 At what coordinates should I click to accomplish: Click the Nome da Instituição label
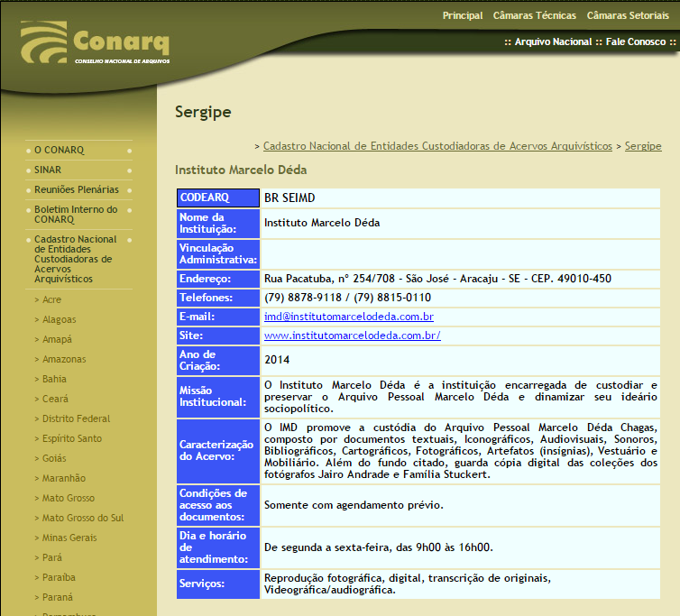(218, 224)
